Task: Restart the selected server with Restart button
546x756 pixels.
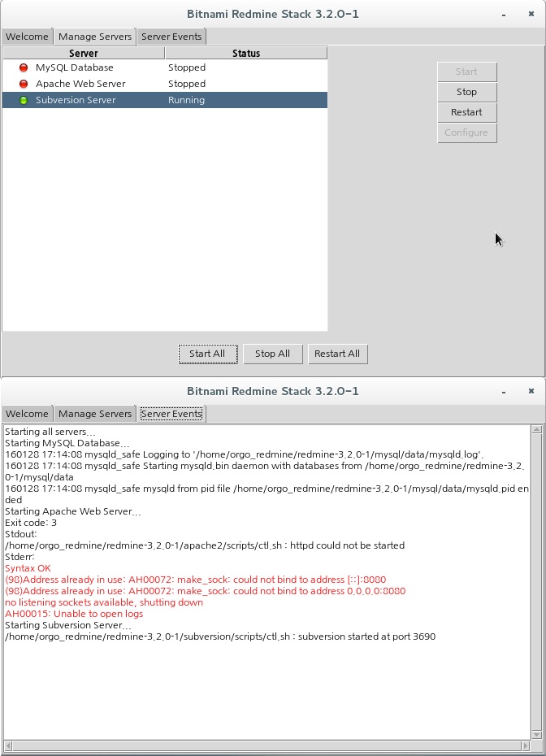Action: pos(466,112)
